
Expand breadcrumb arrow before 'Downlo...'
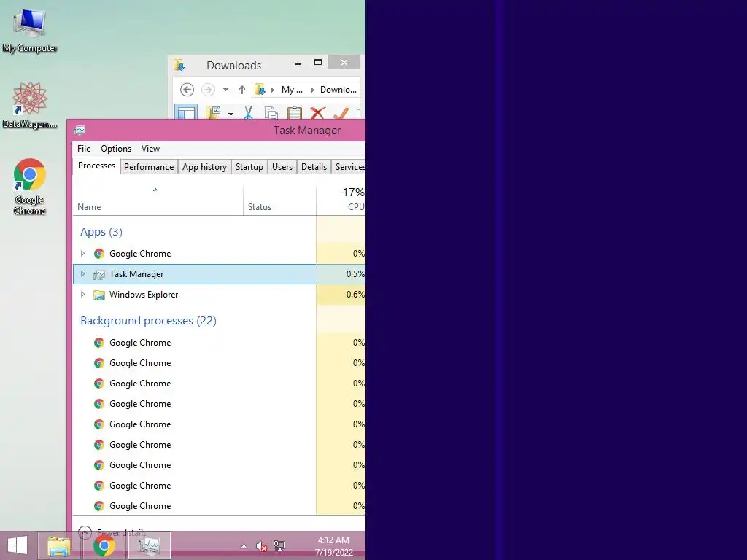[312, 90]
